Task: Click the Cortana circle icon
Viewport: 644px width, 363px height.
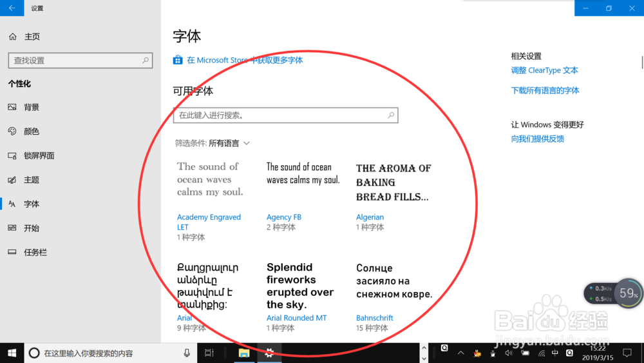Action: pos(34,353)
